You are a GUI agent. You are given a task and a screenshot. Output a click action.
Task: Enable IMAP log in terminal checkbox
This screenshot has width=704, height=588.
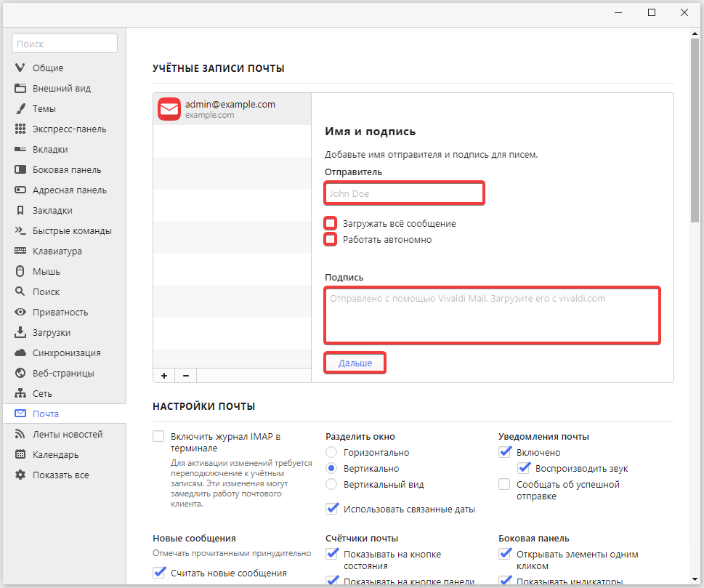pyautogui.click(x=159, y=437)
